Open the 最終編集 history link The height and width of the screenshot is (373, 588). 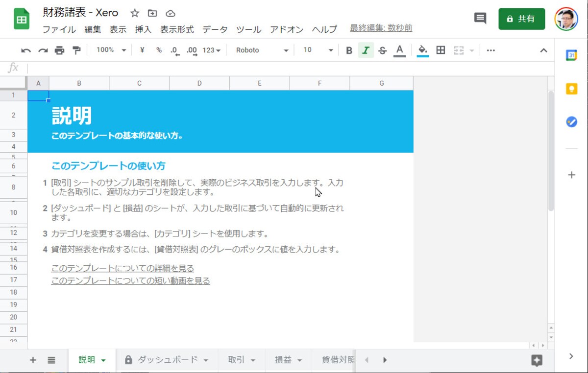coord(381,28)
